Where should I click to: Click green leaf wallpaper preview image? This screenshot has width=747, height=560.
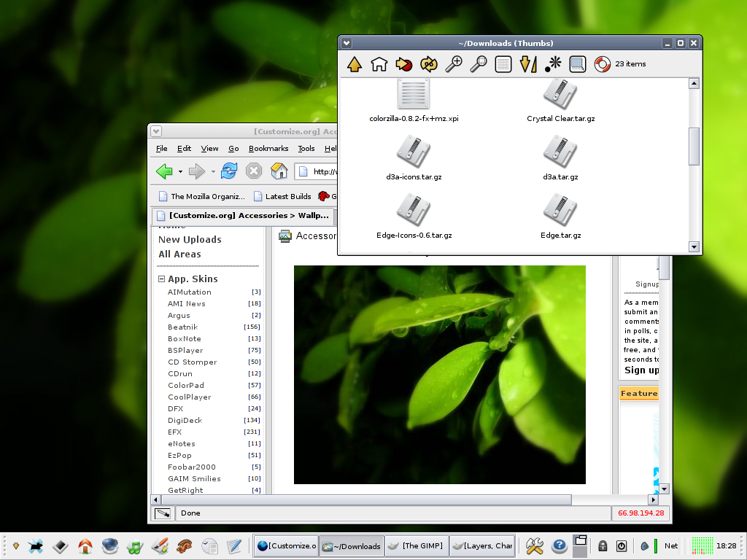(x=439, y=375)
